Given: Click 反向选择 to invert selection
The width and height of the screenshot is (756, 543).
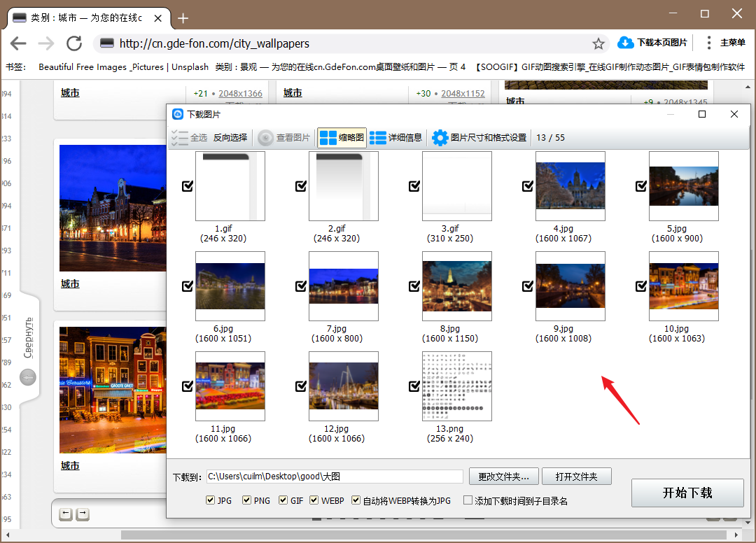Looking at the screenshot, I should (230, 138).
